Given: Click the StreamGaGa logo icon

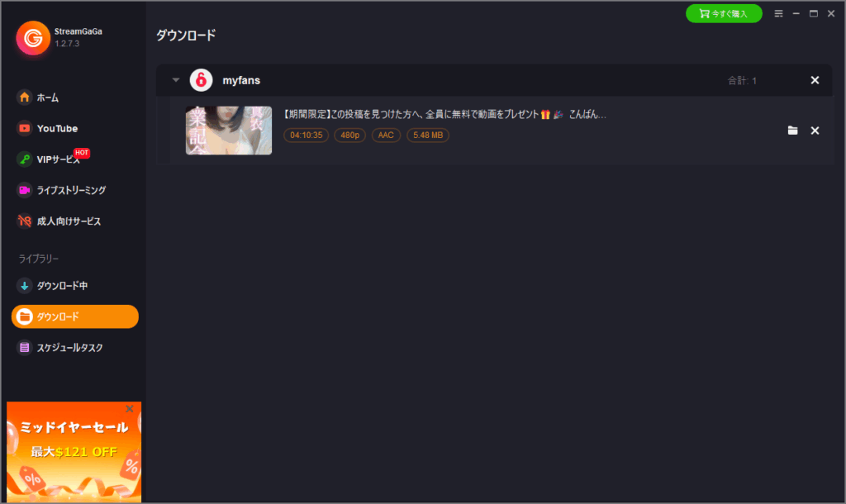Looking at the screenshot, I should [33, 38].
